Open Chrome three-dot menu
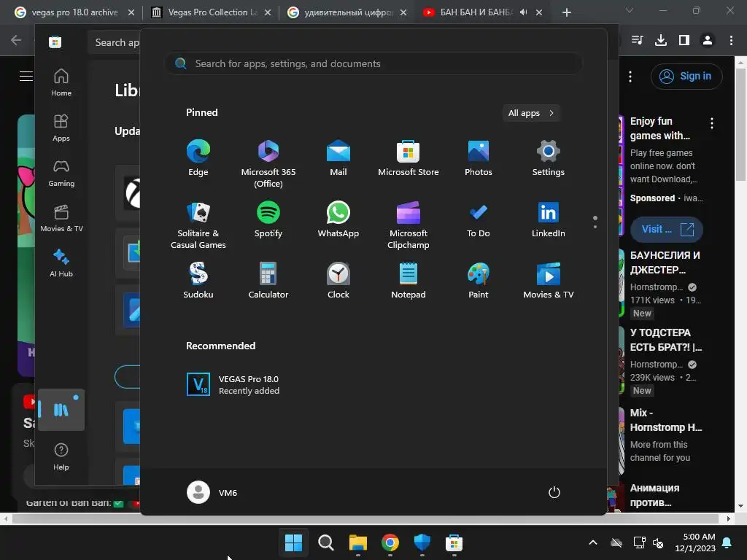 [x=731, y=41]
